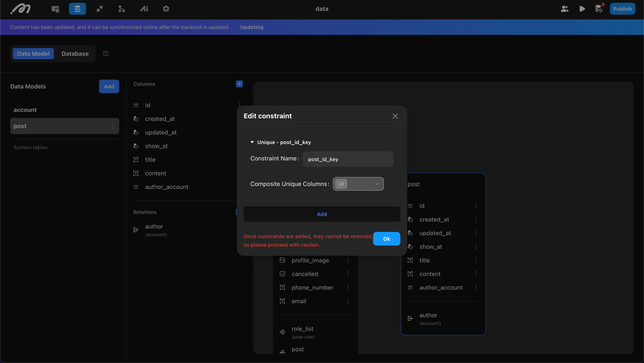Click Add button next to Data Models

(109, 86)
